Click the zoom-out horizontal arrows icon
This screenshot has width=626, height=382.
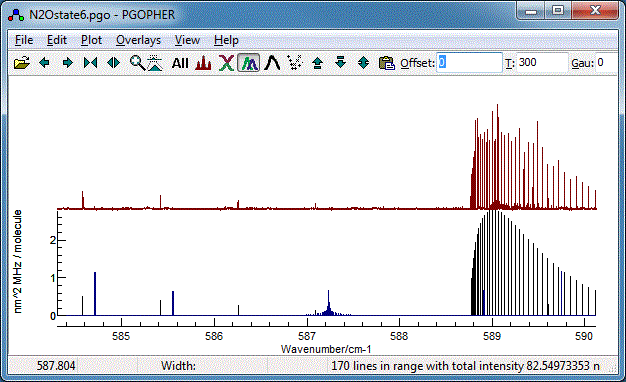click(114, 63)
